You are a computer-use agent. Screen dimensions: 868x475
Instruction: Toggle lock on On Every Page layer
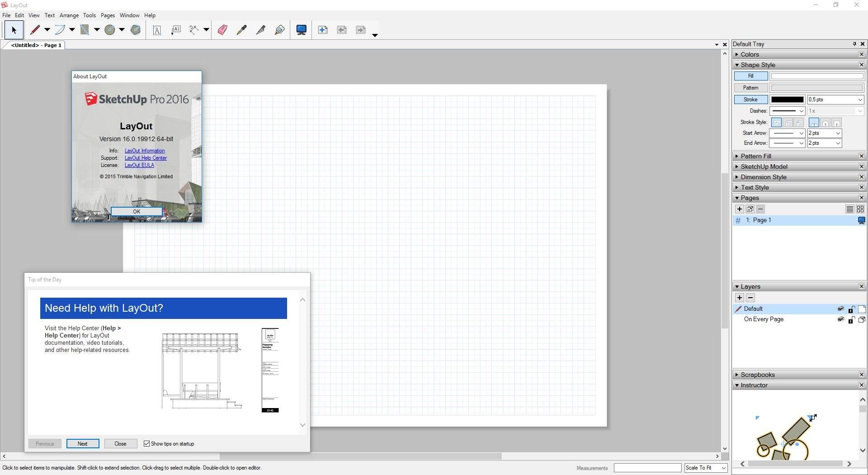[x=851, y=319]
